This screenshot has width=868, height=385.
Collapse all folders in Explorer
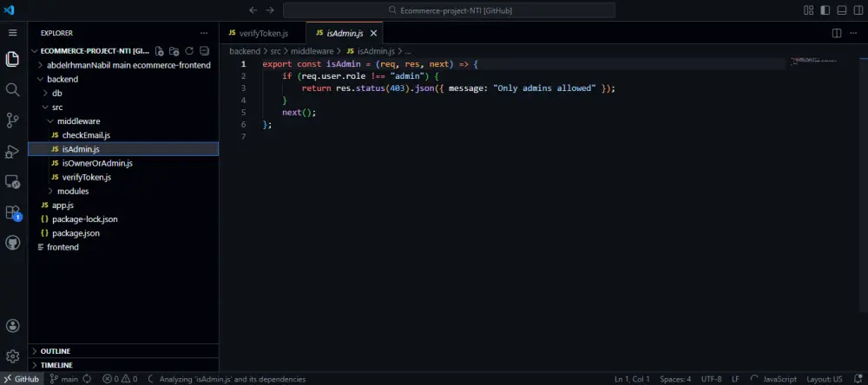pos(204,51)
